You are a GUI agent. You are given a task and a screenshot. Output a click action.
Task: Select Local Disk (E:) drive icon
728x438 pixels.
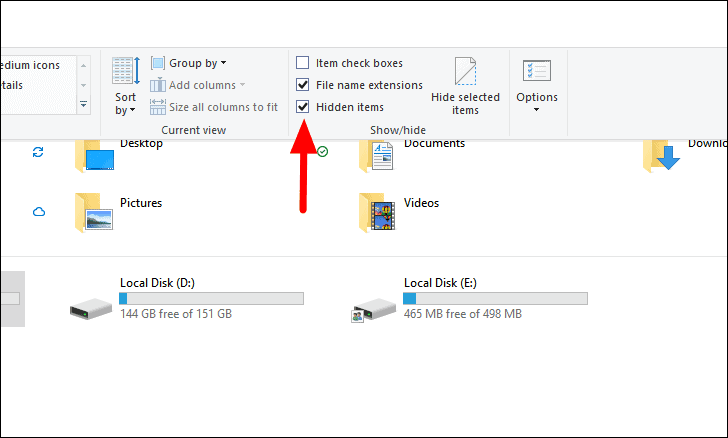pyautogui.click(x=373, y=310)
